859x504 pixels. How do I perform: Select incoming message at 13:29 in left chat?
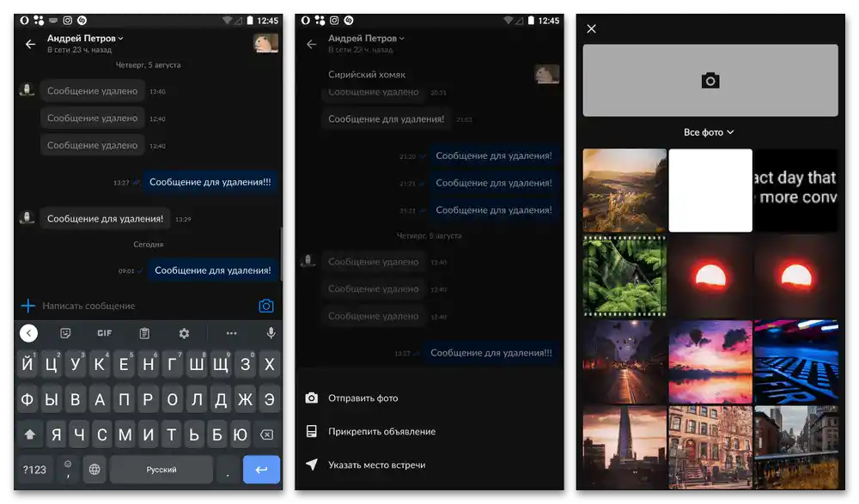[x=105, y=219]
